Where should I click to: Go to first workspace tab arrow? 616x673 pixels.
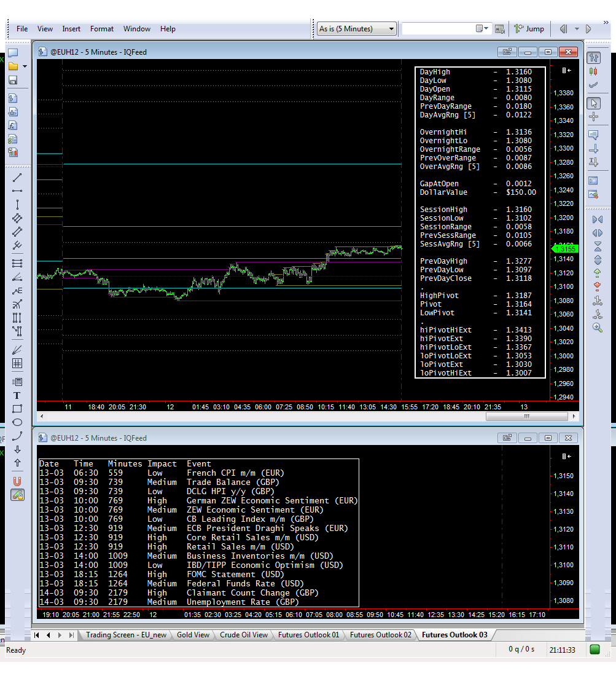[x=37, y=635]
